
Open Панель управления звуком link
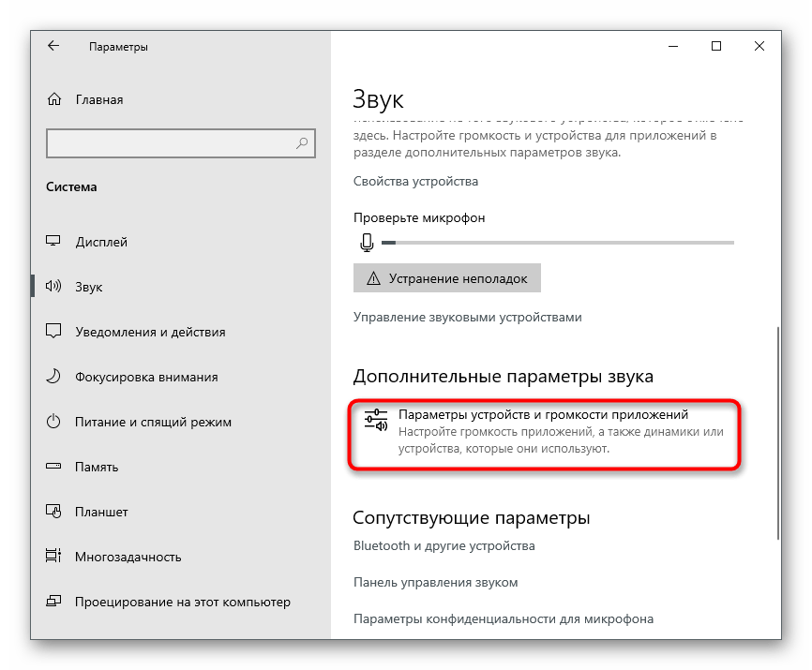(x=435, y=583)
